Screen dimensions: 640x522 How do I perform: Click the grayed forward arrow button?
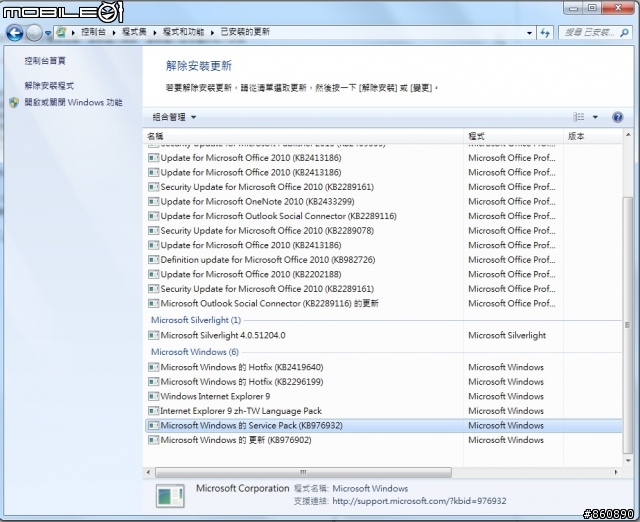(x=34, y=33)
